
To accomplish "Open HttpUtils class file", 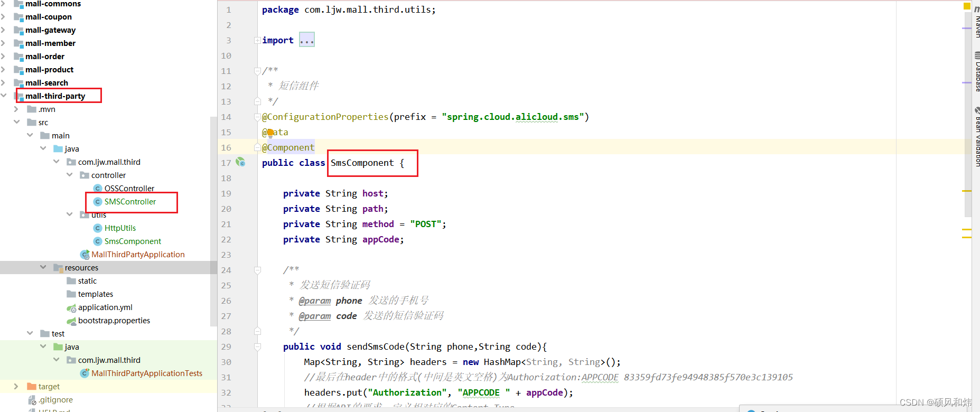I will [x=120, y=228].
